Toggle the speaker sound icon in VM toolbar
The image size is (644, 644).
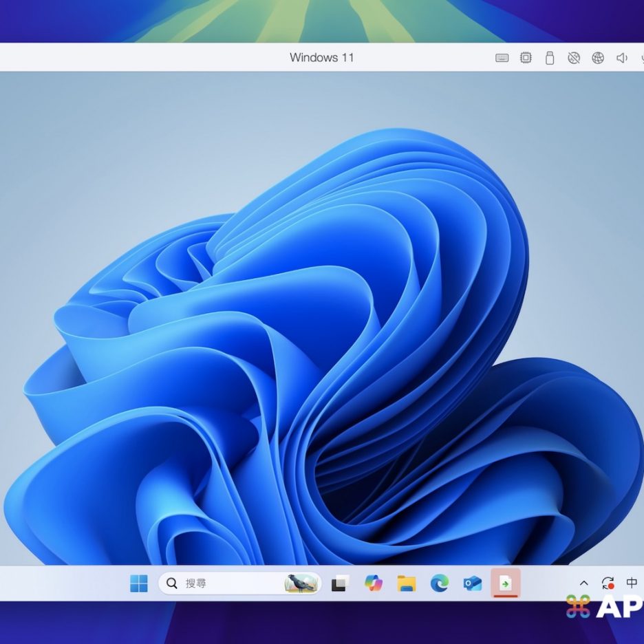tap(622, 58)
